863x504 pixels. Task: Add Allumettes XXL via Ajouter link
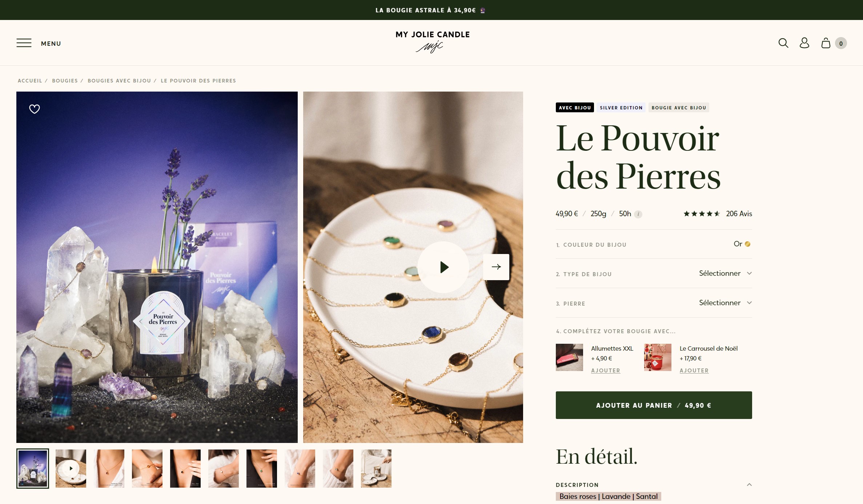click(606, 370)
